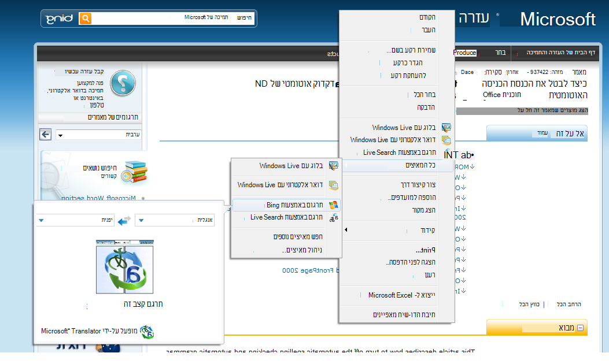This screenshot has width=609, height=364.
Task: Click the Windows Live blog icon in main menu
Action: [446, 127]
